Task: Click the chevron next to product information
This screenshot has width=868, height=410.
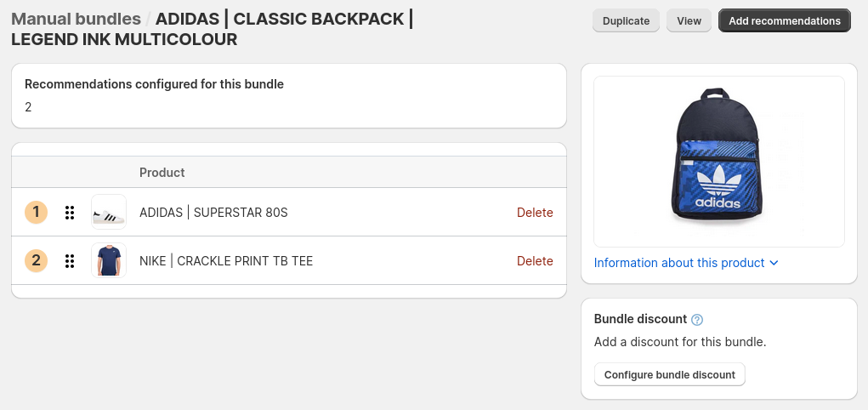Action: click(774, 263)
